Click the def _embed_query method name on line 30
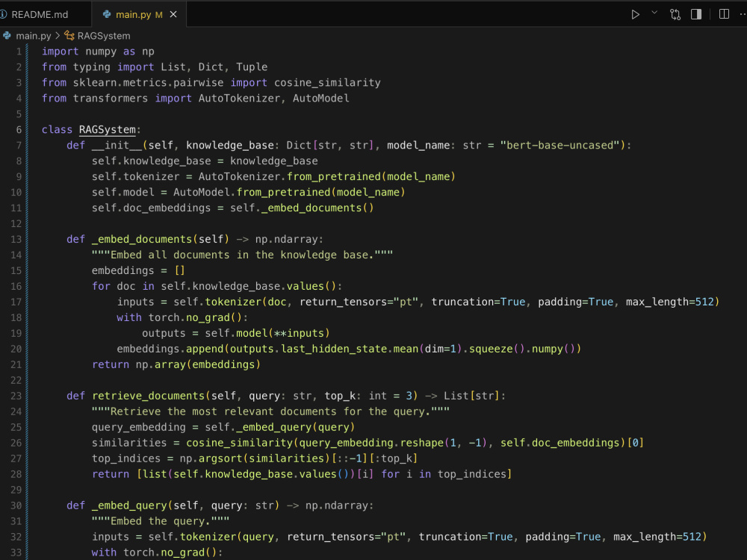This screenshot has width=747, height=560. 129,505
